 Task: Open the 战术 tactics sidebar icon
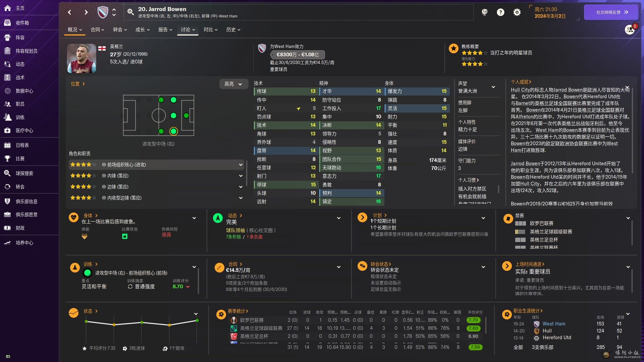pyautogui.click(x=7, y=77)
